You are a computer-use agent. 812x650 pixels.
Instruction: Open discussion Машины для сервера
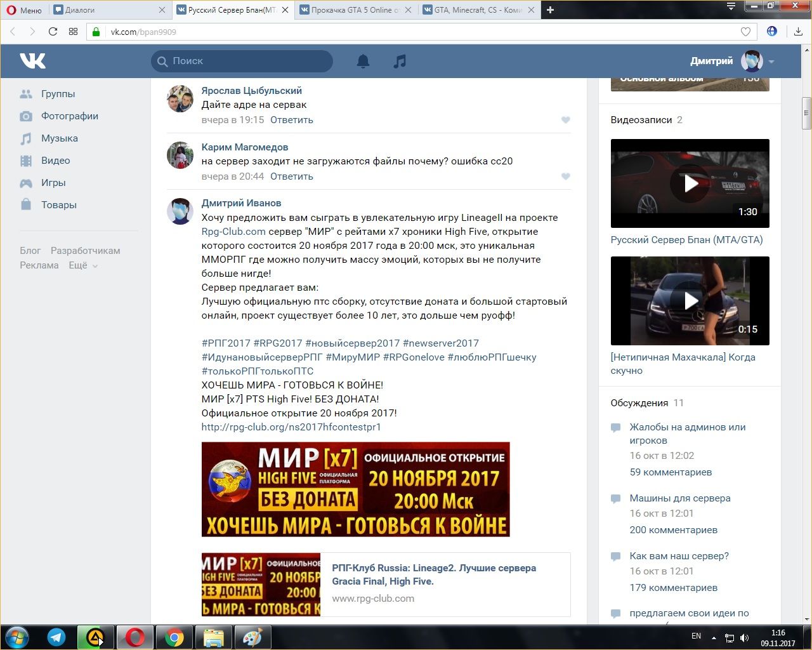pyautogui.click(x=680, y=498)
